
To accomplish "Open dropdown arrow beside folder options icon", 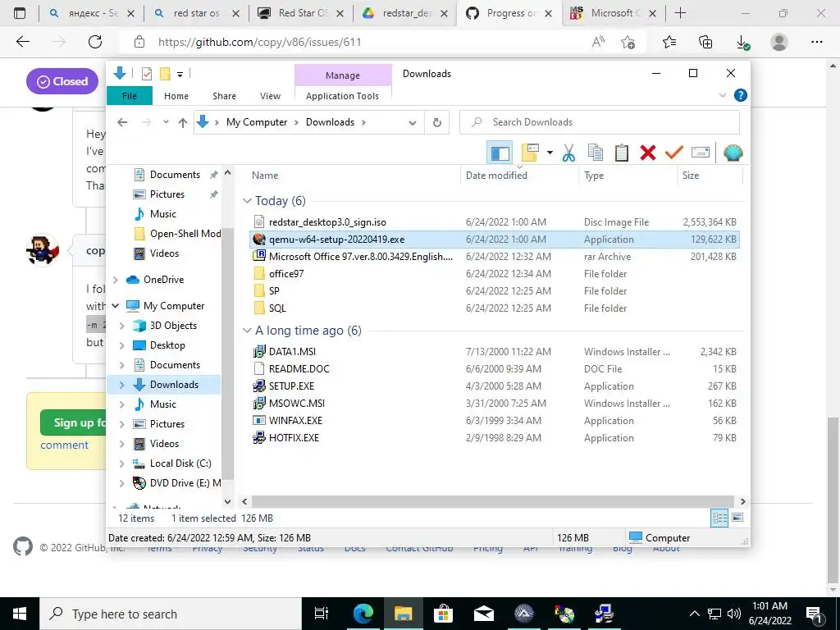I will click(550, 153).
